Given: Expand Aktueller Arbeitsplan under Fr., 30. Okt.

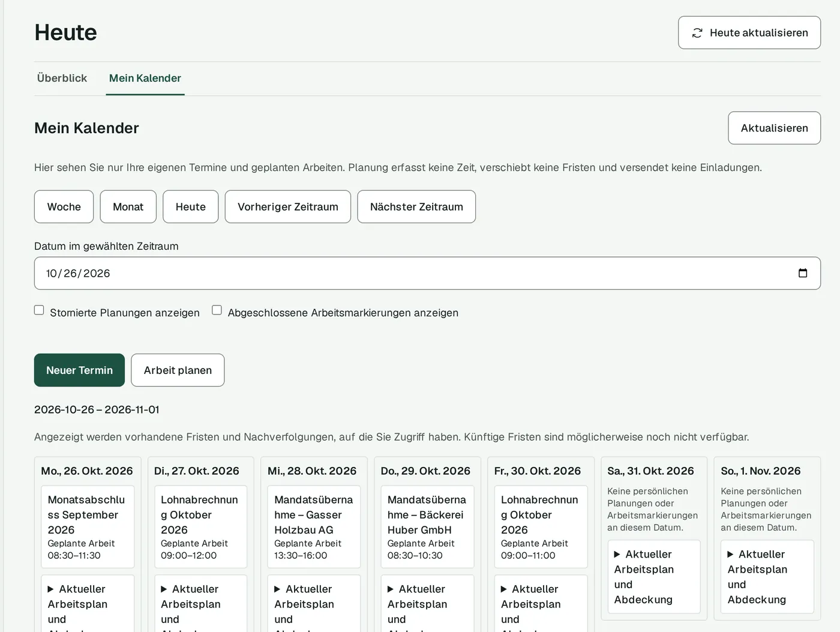Looking at the screenshot, I should 541,603.
